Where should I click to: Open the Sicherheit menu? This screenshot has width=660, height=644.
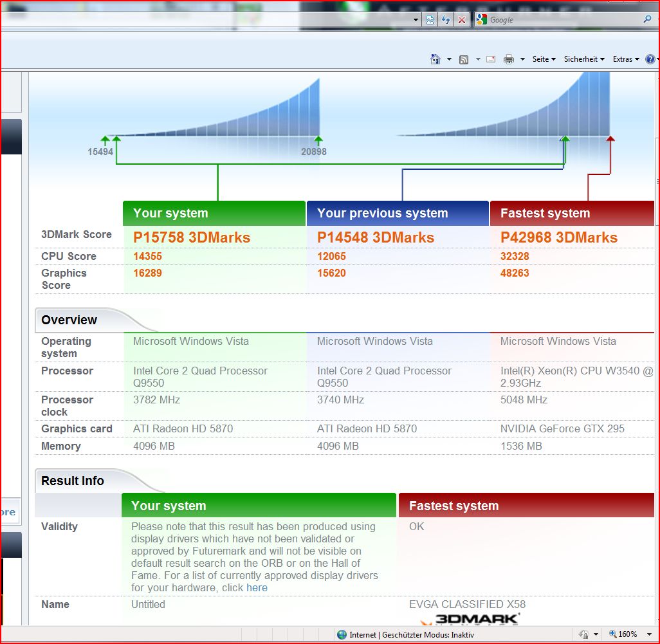coord(584,59)
